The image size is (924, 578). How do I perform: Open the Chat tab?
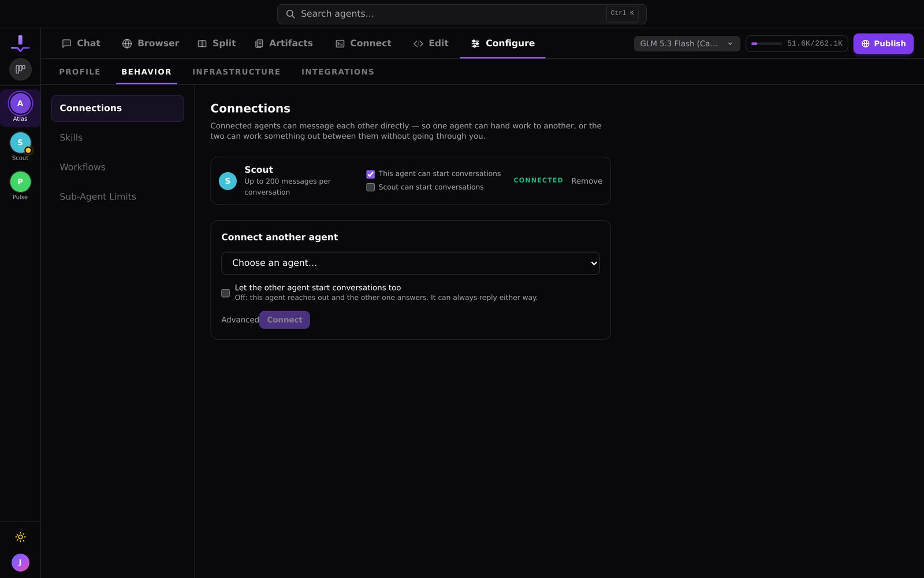(81, 43)
